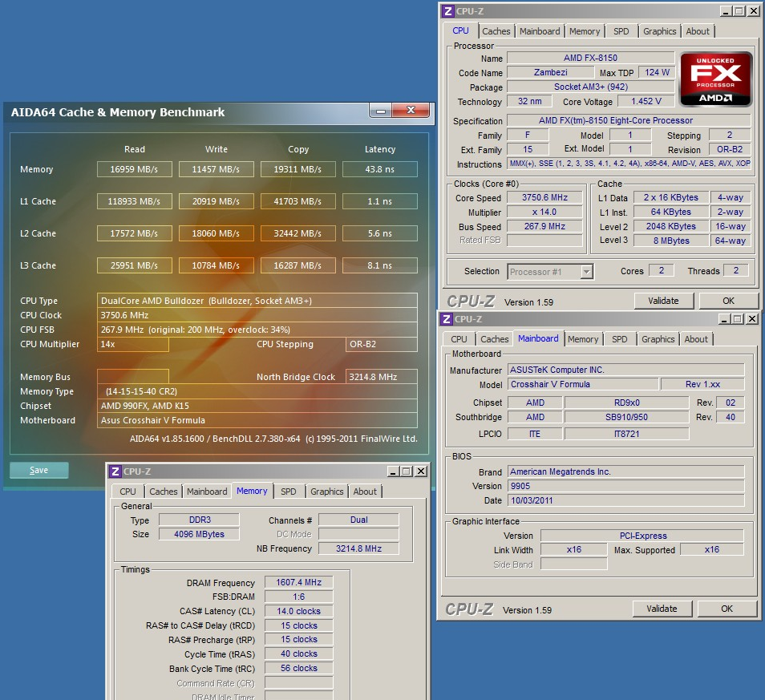
Task: Close the AIDA64 benchmark window
Action: 411,110
